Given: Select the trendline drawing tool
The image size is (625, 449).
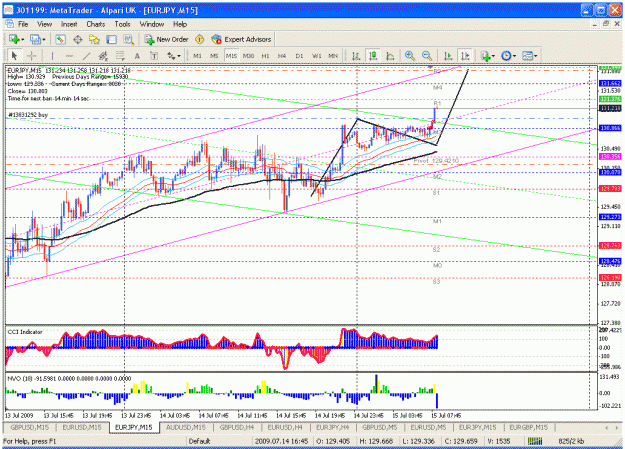Looking at the screenshot, I should coord(86,56).
